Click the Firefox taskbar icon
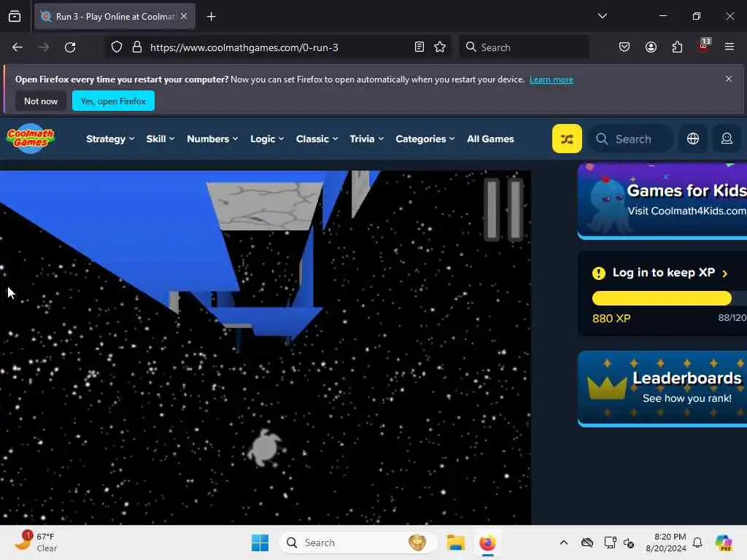 click(487, 542)
